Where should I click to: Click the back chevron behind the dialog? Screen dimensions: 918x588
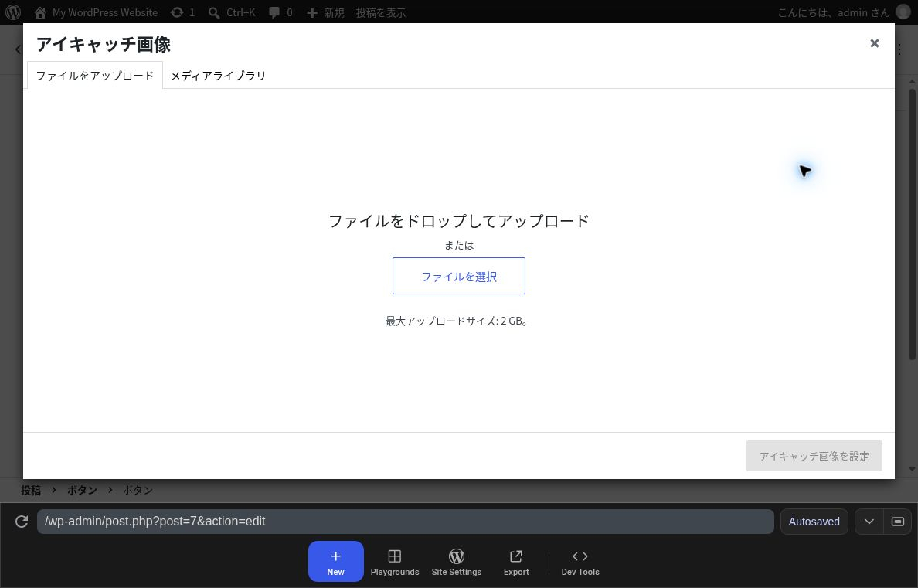click(18, 49)
